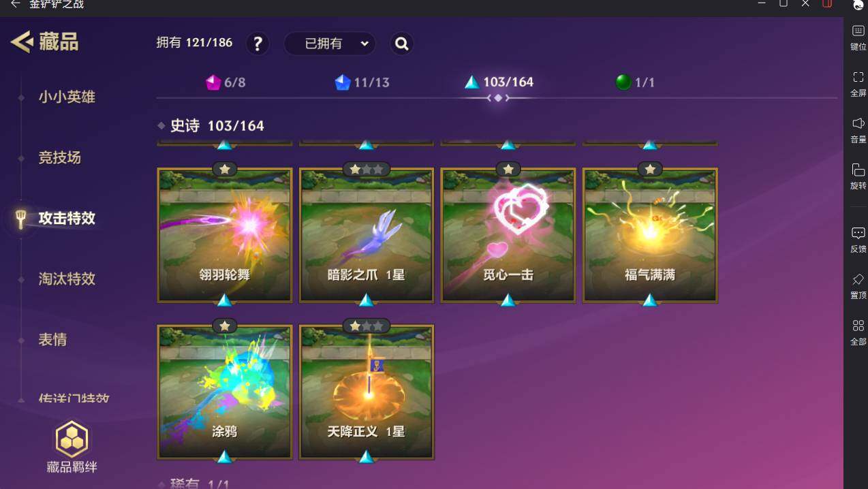Screen dimensions: 868x489
Task: Toggle 全屏 fullscreen icon in sidebar
Action: (x=858, y=77)
